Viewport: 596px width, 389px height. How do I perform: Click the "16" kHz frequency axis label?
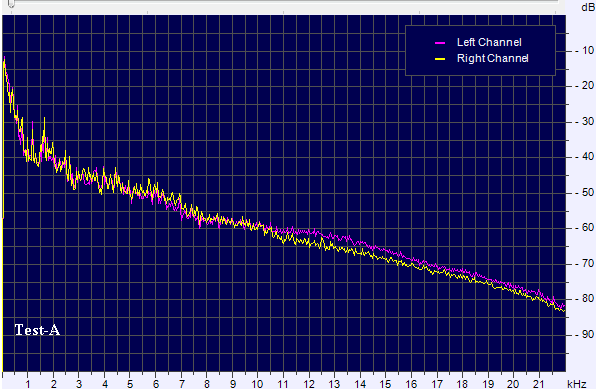pos(411,384)
